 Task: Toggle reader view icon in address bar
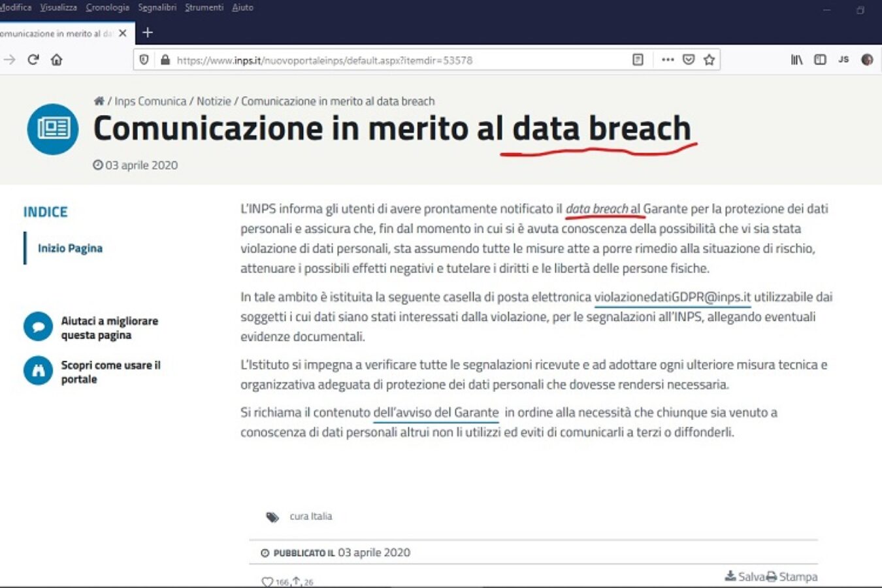[x=638, y=59]
